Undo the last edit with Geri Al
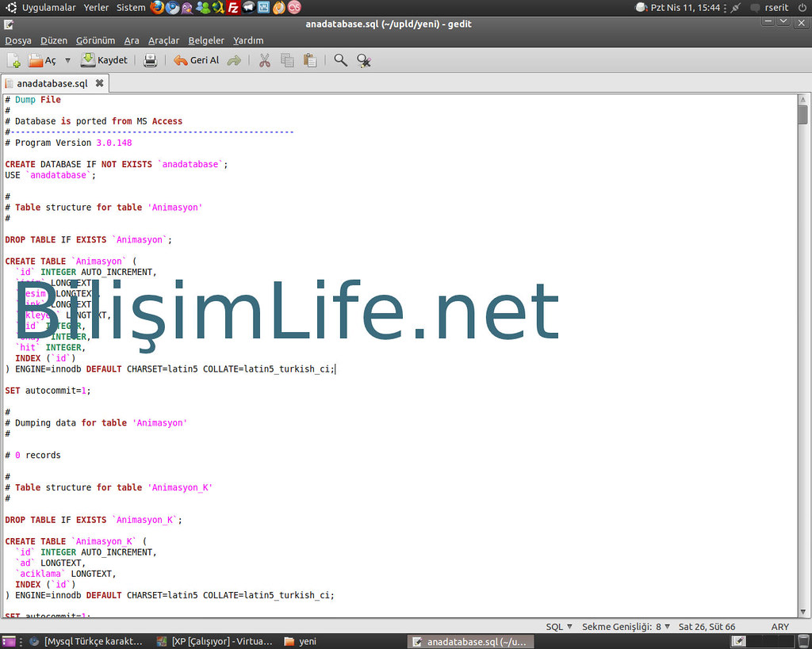The image size is (812, 649). point(196,59)
